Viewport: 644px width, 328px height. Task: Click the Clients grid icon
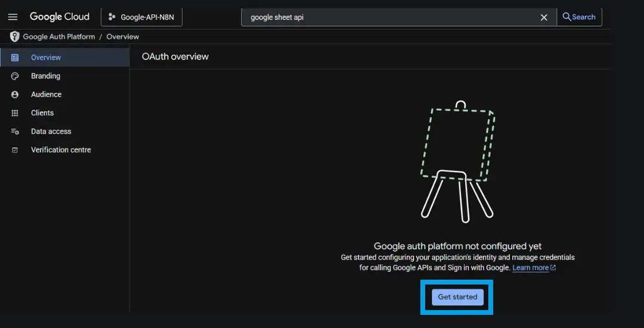click(x=15, y=113)
